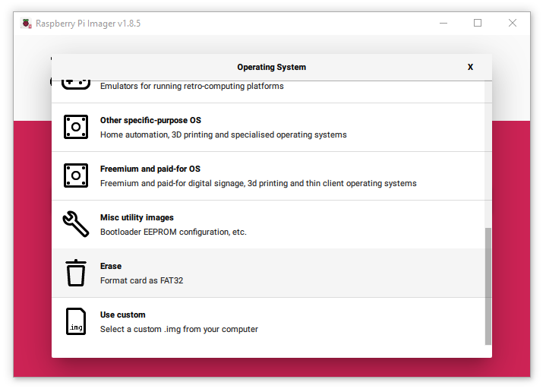
Task: Open Other specific-purpose OS category
Action: (268, 127)
